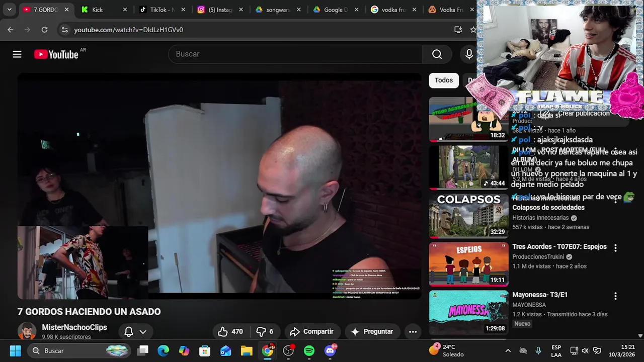Click the search magnifier button
The width and height of the screenshot is (644, 362).
tap(437, 54)
